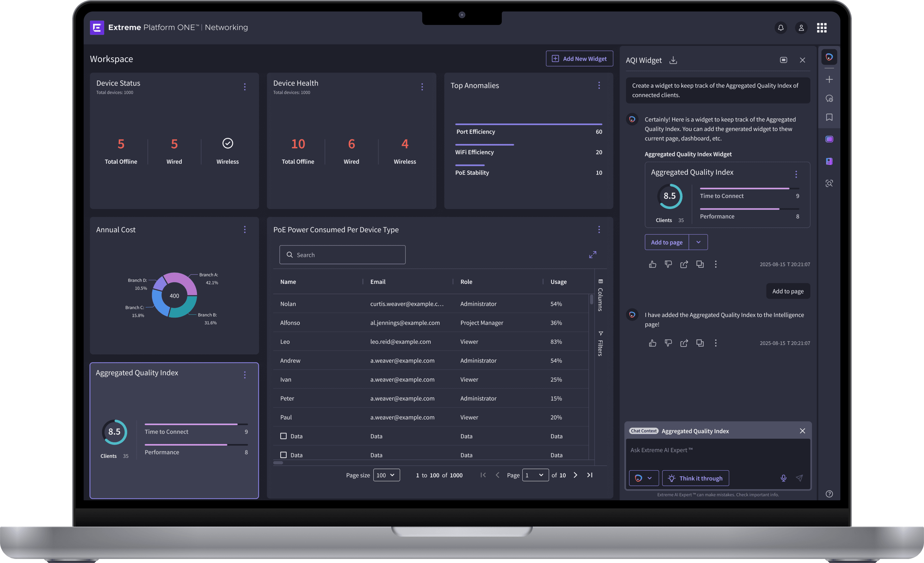This screenshot has width=924, height=563.
Task: Check the second Data row checkbox
Action: 284,455
